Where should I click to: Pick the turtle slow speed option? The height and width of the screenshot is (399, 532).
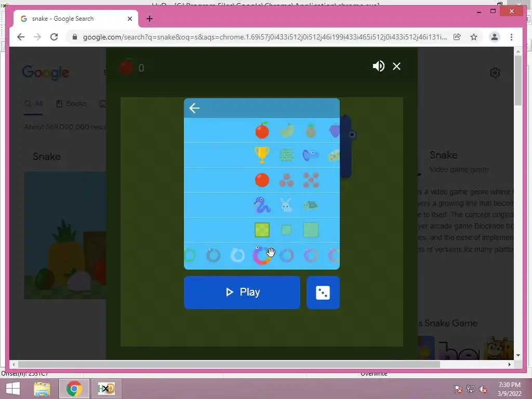click(311, 205)
